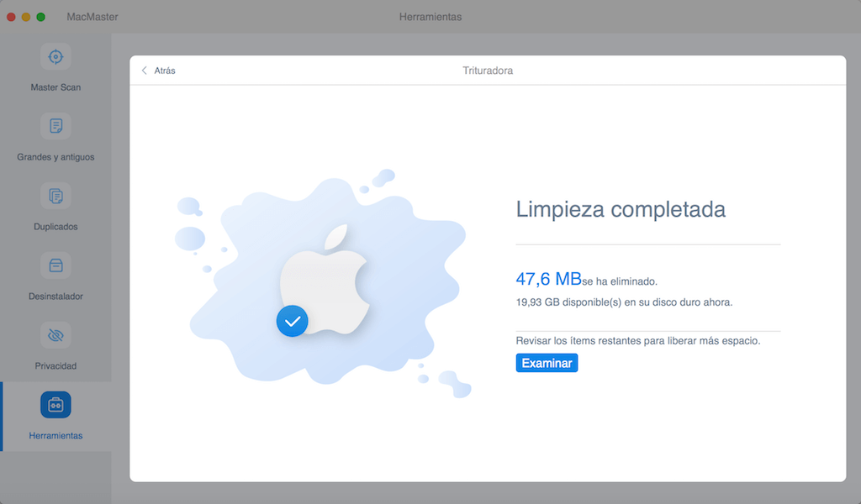Click the Privacidad sidebar label
Viewport: 861px width, 504px height.
point(55,365)
